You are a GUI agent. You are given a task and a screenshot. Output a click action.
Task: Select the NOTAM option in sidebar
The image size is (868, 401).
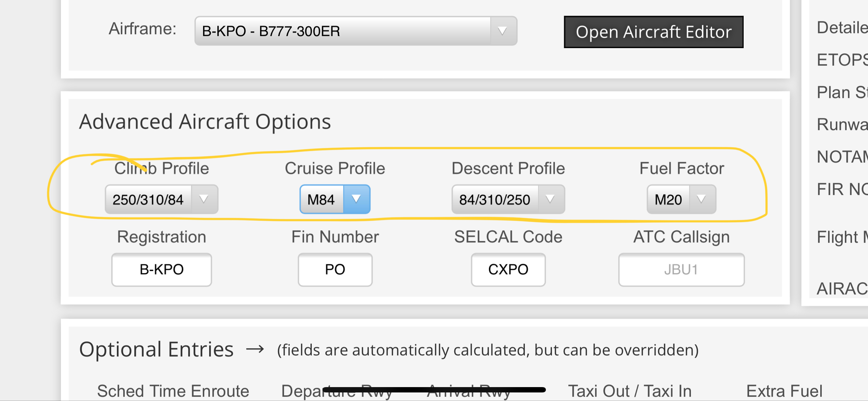click(x=842, y=157)
